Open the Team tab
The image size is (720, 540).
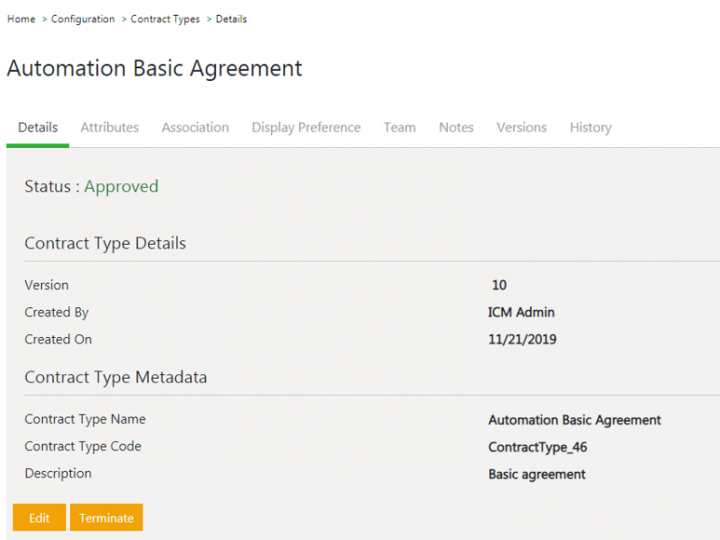click(399, 127)
